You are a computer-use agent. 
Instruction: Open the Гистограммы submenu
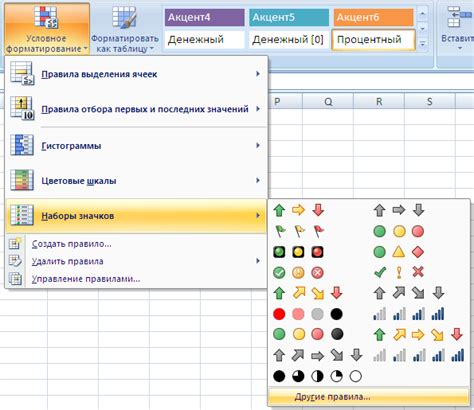click(136, 146)
